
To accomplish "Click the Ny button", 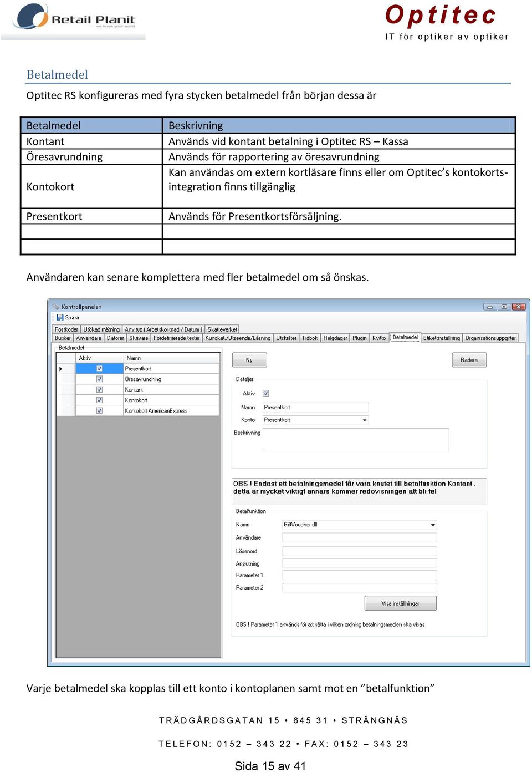I will pos(249,360).
